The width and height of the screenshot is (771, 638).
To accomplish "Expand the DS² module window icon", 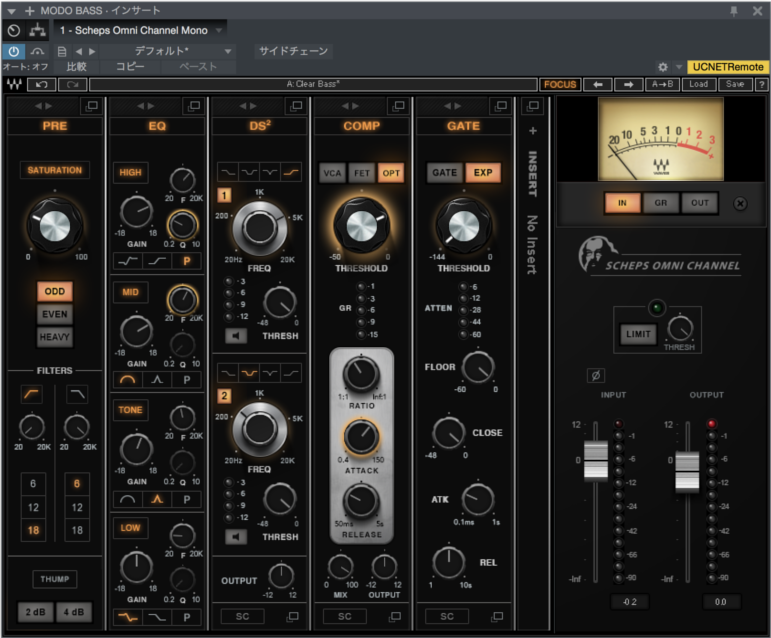I will 296,105.
